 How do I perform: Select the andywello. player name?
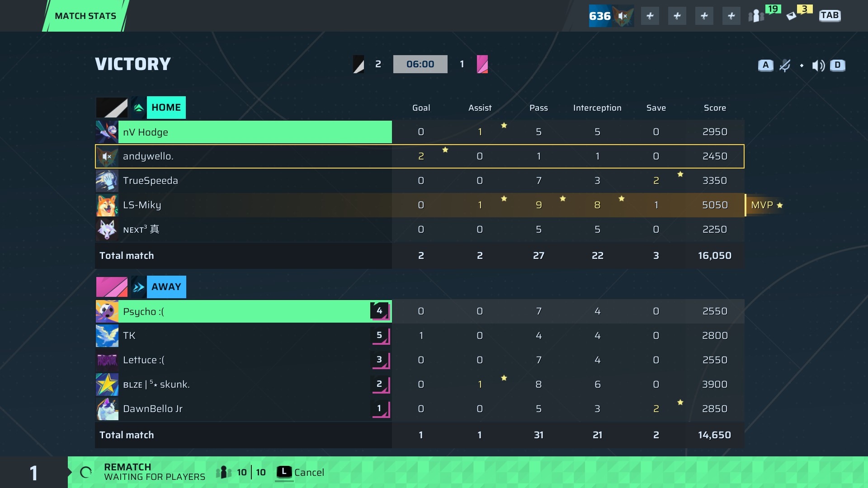coord(148,156)
